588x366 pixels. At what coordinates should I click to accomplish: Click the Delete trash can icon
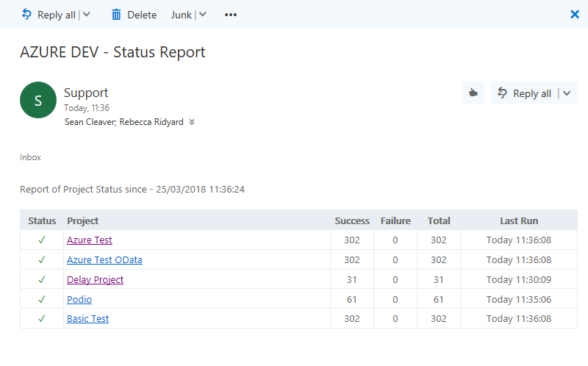click(116, 15)
